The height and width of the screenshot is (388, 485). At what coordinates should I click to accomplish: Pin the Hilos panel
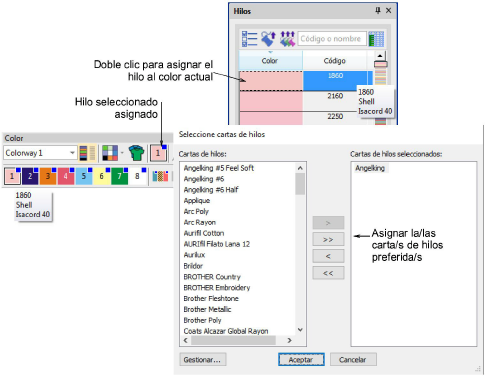tap(378, 11)
